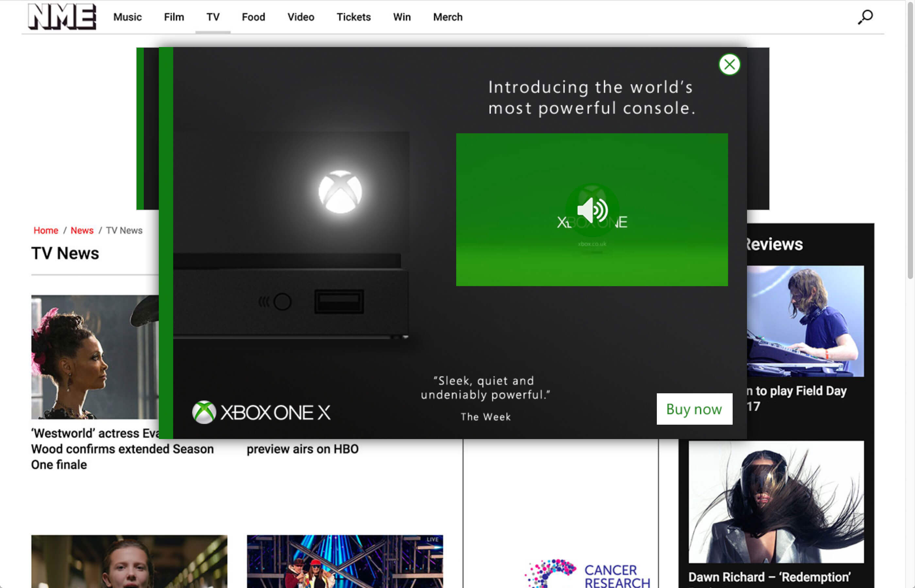Viewport: 915px width, 588px height.
Task: Open Dawn Richard Redemption review image
Action: point(776,502)
